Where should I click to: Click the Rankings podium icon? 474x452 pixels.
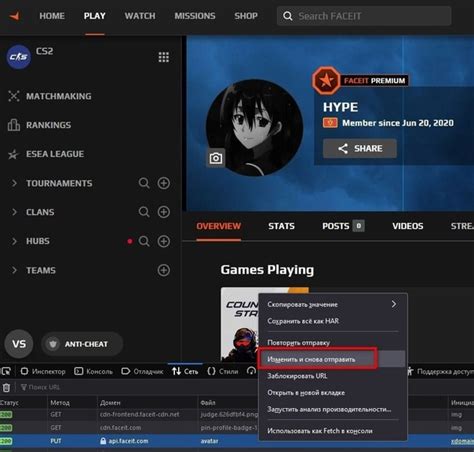(x=14, y=125)
